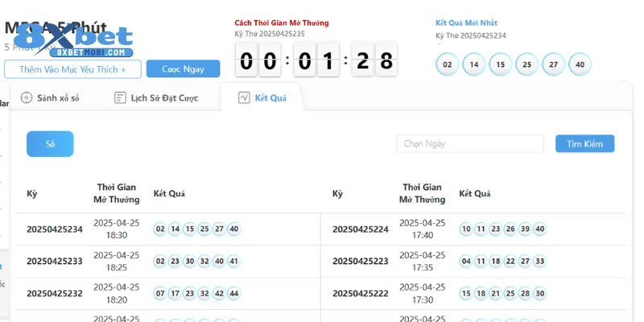Click ball 04 in row 20250425223
This screenshot has width=644, height=322.
[x=466, y=261]
